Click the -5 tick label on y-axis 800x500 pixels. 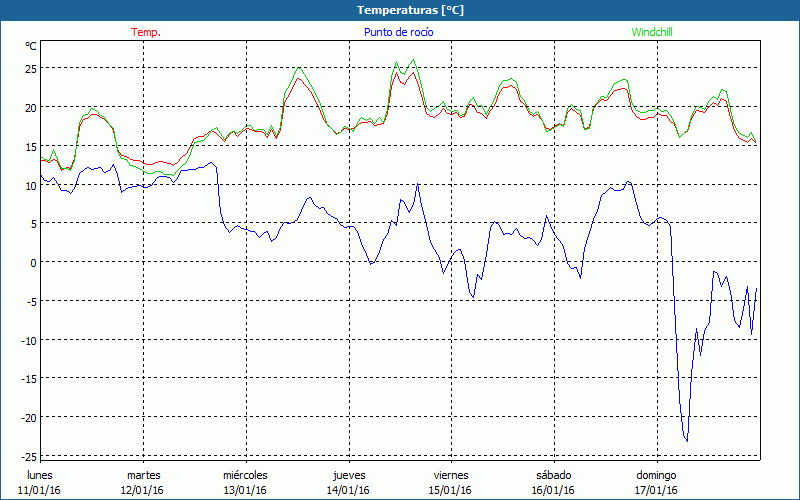click(x=31, y=302)
